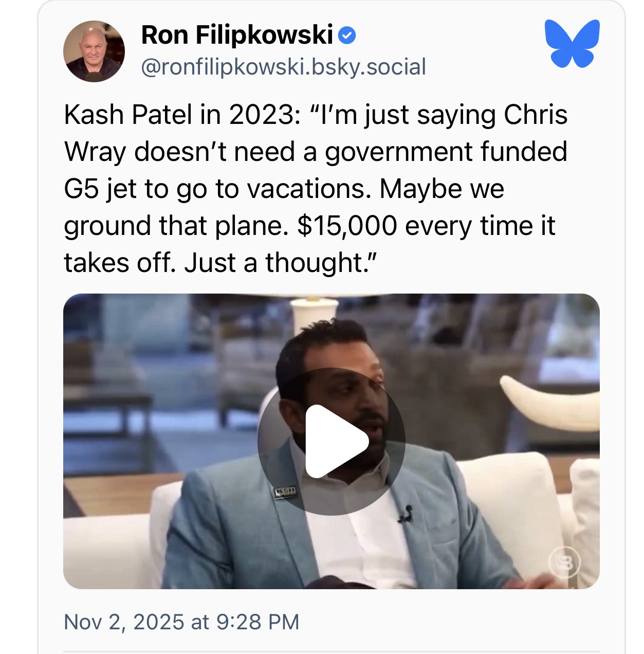Screen dimensions: 644x654
Task: Open the Nov 2, 2025 at 9:28 PM timestamp
Action: coord(181,622)
